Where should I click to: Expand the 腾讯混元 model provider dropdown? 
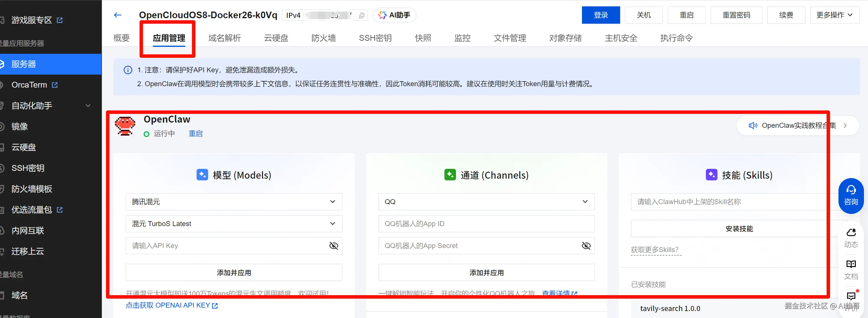(234, 201)
